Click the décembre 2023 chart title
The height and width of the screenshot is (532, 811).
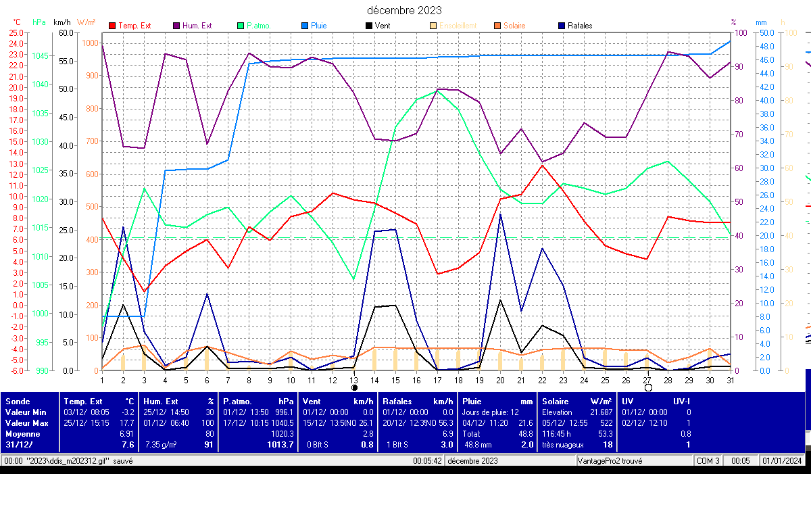[x=404, y=10]
